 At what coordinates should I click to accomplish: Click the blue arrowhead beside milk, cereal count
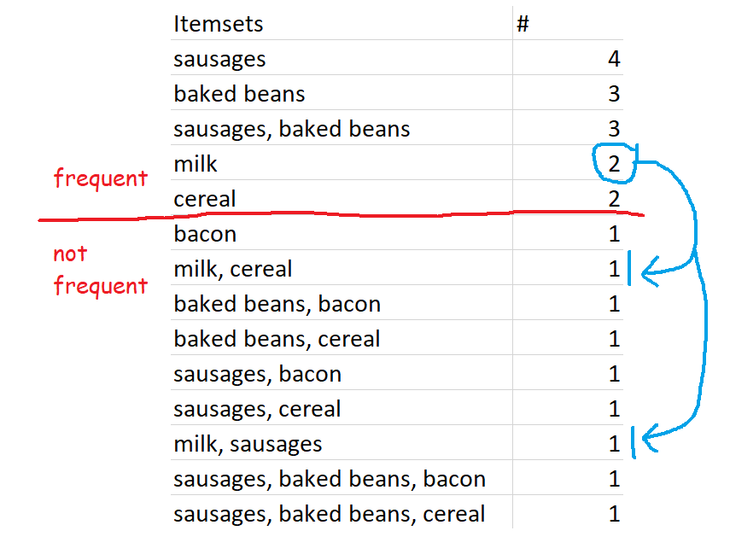pos(651,271)
